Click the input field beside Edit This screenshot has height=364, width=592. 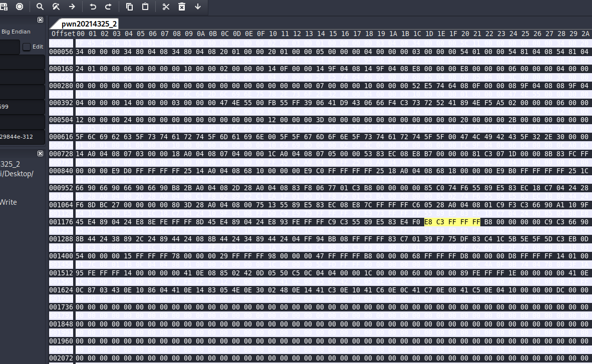(10, 47)
